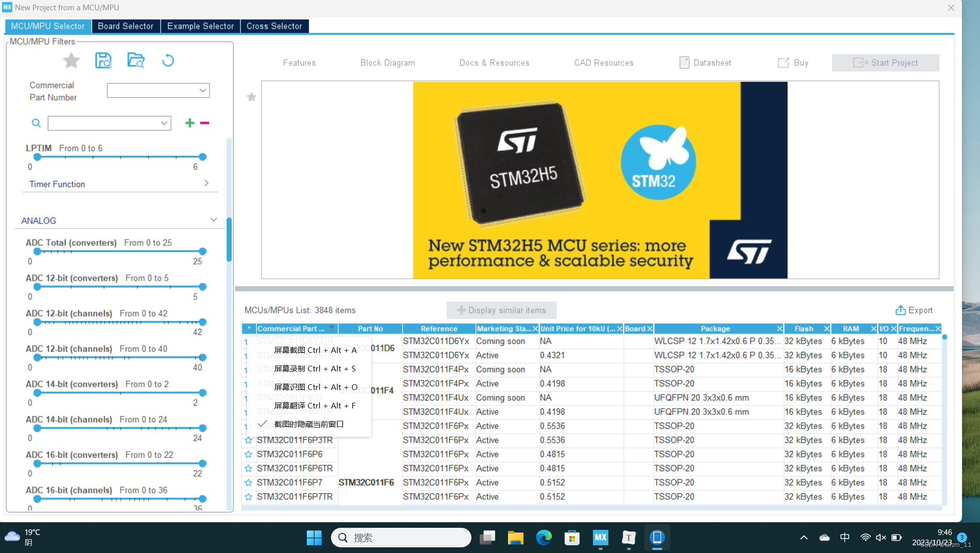Toggle favorite star for STM32C011F6P6
Screen dimensions: 980x553
(x=249, y=454)
